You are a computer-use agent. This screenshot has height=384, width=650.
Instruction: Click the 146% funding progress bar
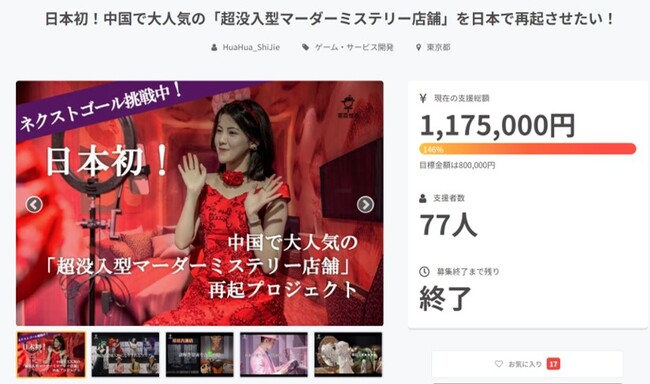527,149
